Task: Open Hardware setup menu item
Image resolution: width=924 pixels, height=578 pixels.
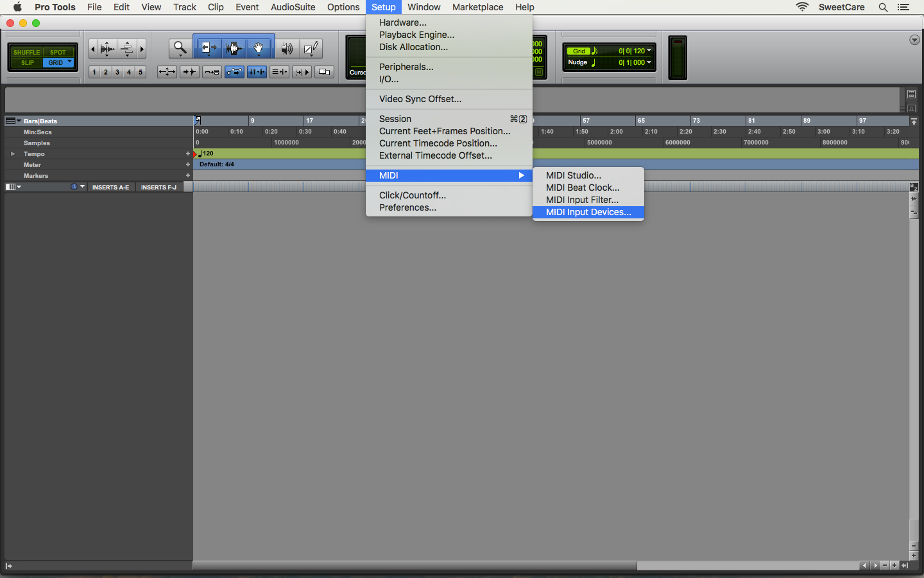Action: [449, 22]
